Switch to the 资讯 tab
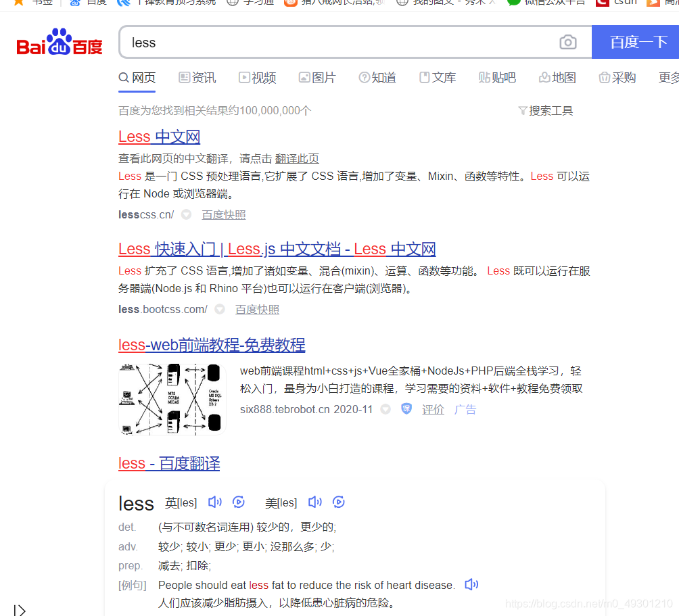 [197, 78]
